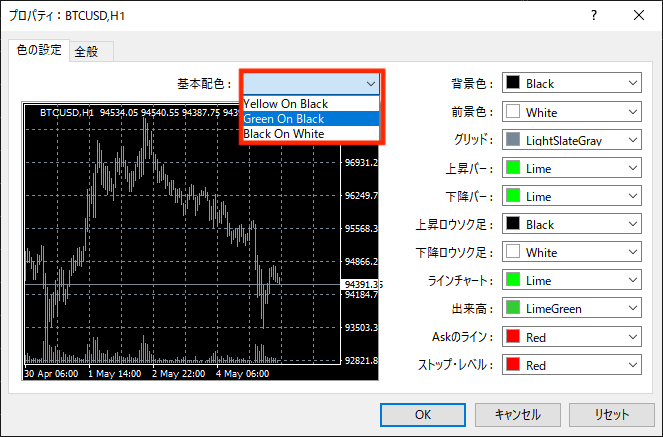The height and width of the screenshot is (437, 663).
Task: Select the 色の設定 tab
Action: [39, 50]
